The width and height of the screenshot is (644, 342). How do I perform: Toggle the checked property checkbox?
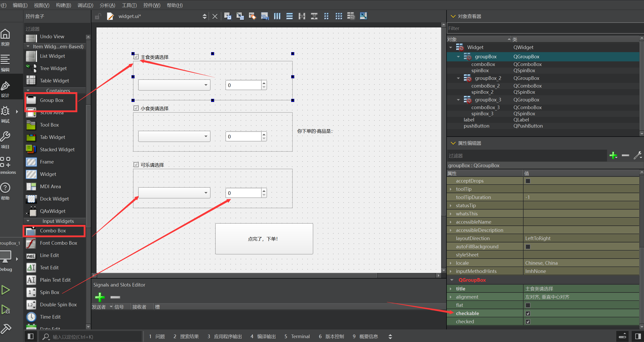click(528, 322)
